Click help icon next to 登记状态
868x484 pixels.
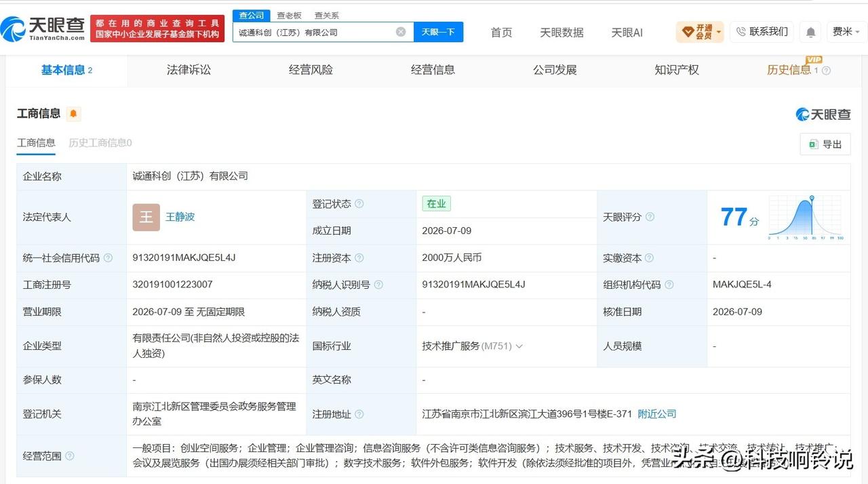tap(359, 204)
